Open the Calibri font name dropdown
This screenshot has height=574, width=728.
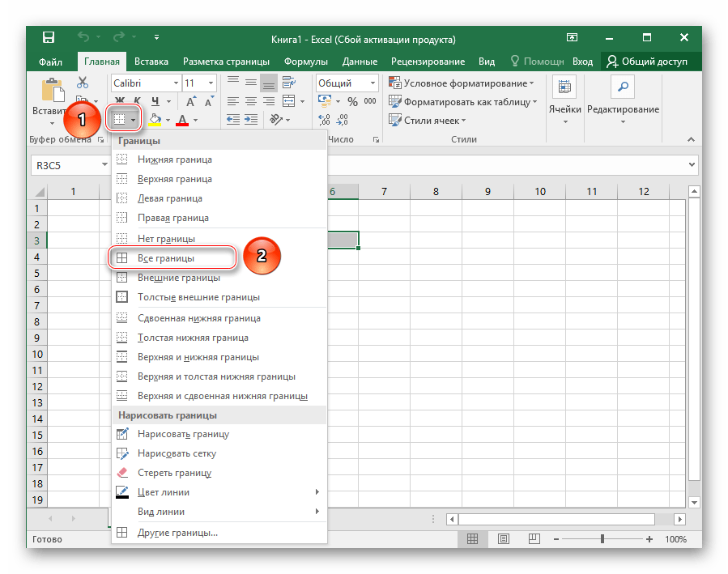(x=176, y=83)
